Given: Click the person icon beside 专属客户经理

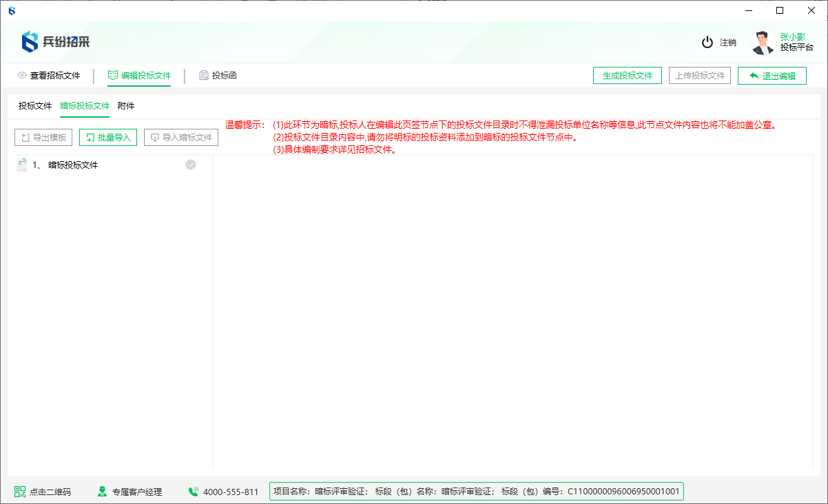Looking at the screenshot, I should coord(102,492).
